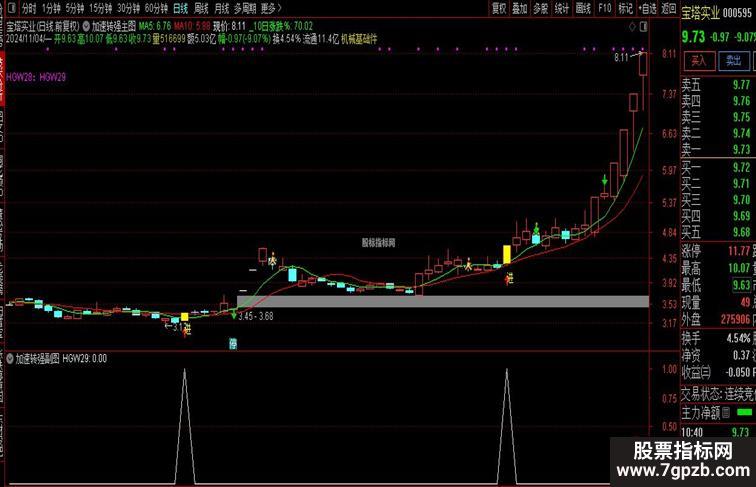Click the 多股 multi-stock button
Screen dimensions: 756x487
[x=540, y=8]
